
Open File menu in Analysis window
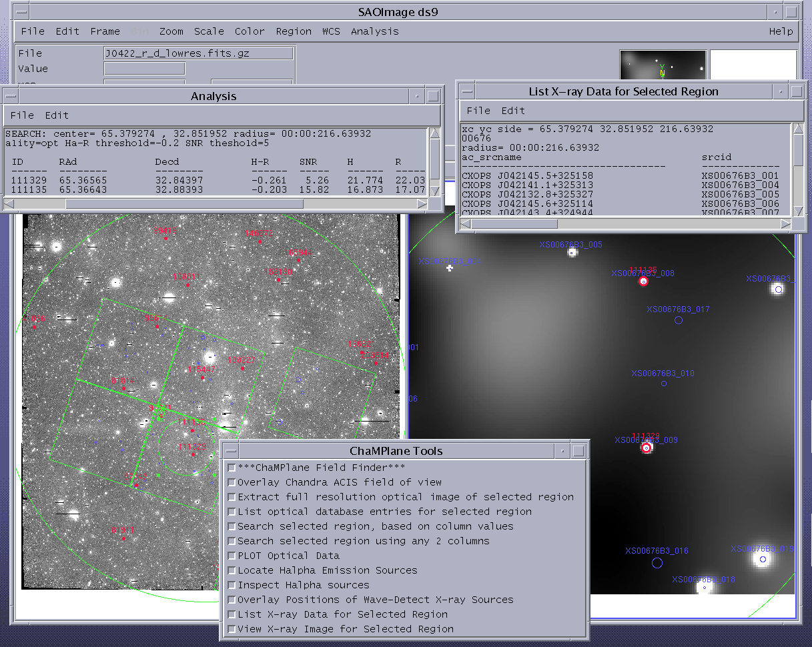click(x=22, y=115)
